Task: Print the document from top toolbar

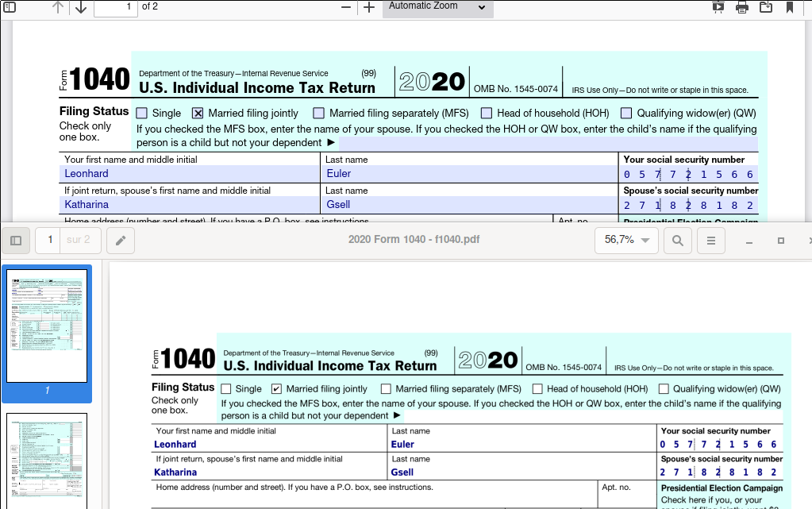Action: pyautogui.click(x=742, y=8)
